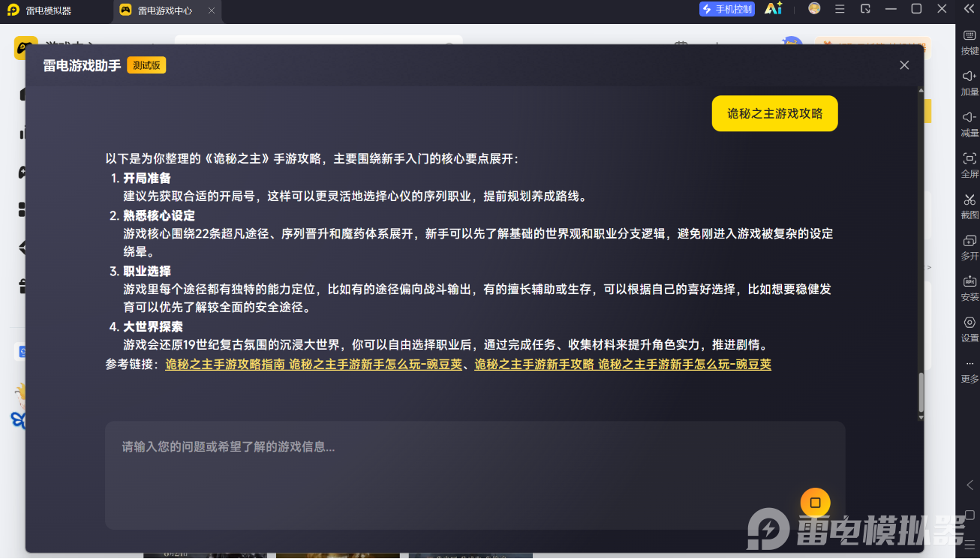Image resolution: width=980 pixels, height=559 pixels.
Task: Open link 诡秘之主手游攻略指南 诡秘之主手游新手怎么玩-豌豆荚
Action: tap(314, 365)
